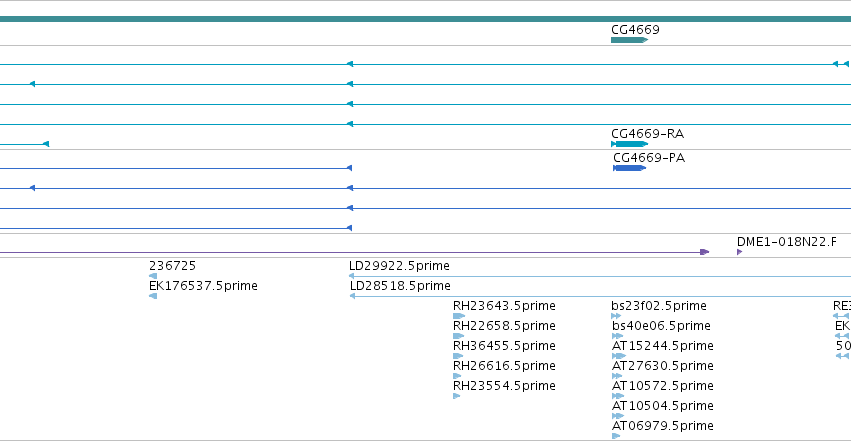Click the CG4669 gene label

pos(635,29)
